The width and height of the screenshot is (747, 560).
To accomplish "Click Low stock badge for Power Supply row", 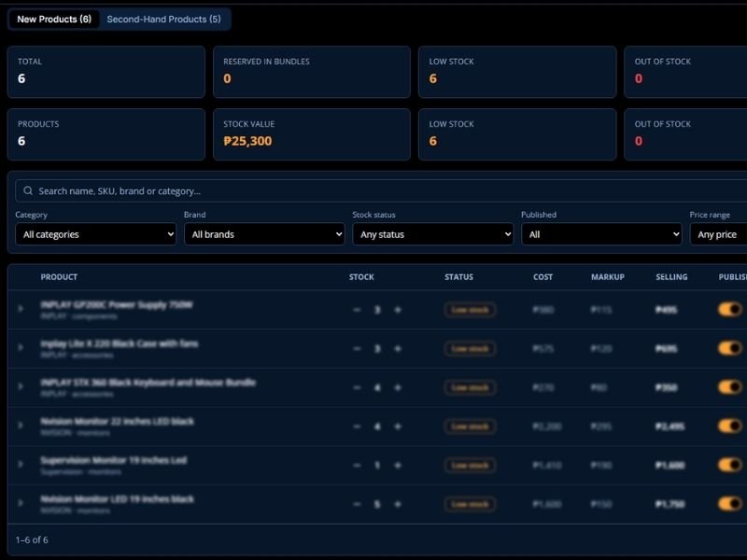I will pos(471,310).
